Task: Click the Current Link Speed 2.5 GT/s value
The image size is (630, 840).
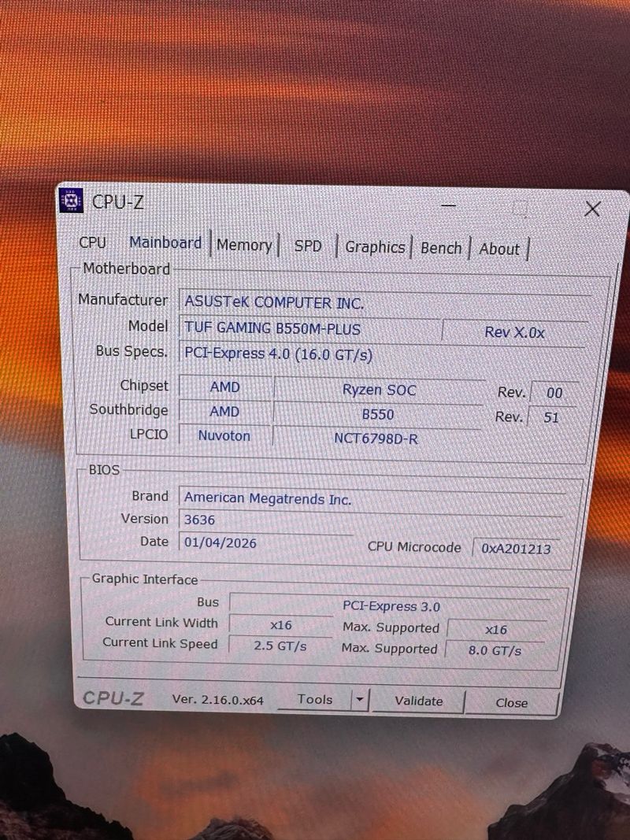Action: 280,646
